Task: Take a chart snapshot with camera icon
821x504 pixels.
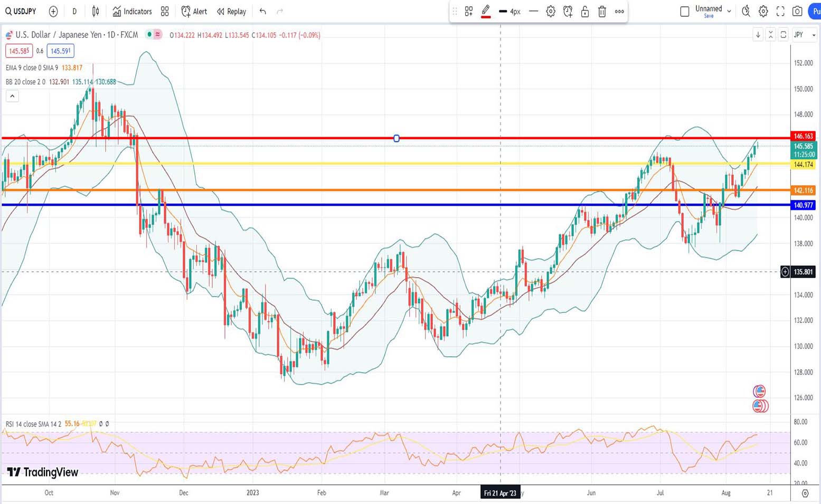Action: coord(797,11)
